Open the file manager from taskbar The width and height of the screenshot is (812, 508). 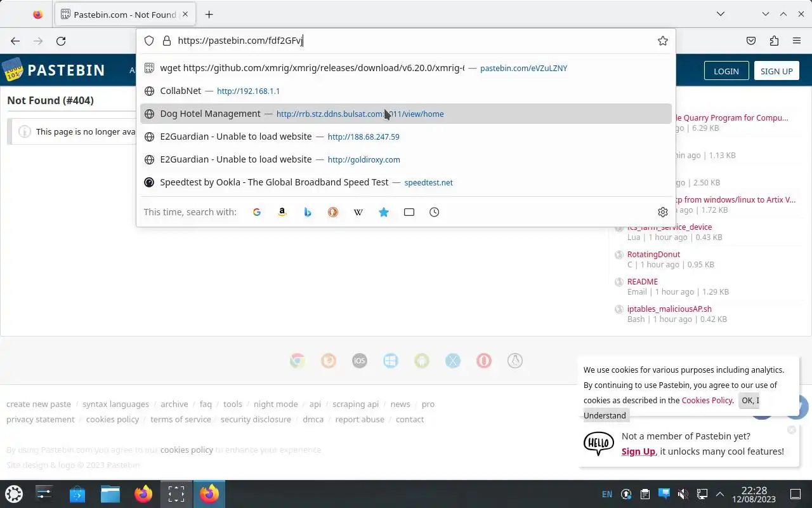[110, 493]
